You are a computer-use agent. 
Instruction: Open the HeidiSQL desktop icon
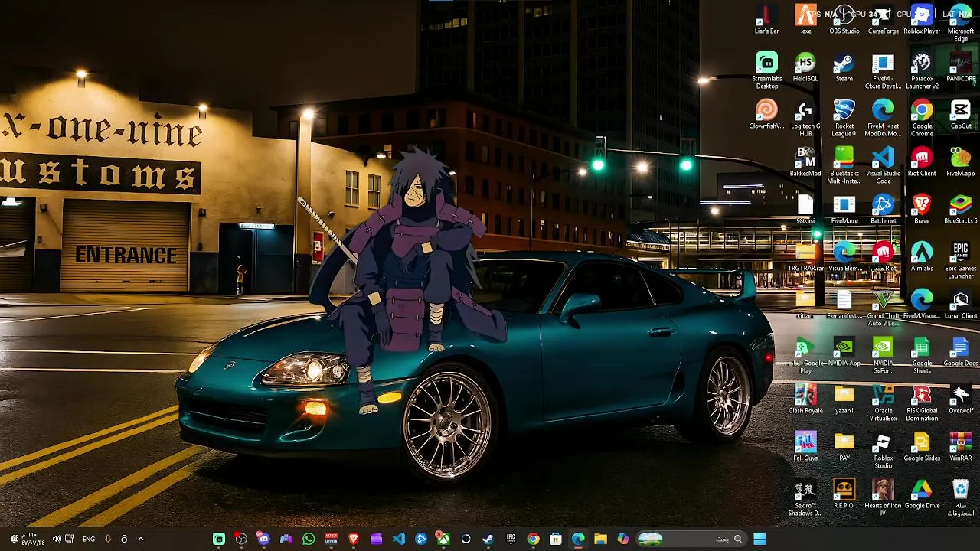point(805,67)
